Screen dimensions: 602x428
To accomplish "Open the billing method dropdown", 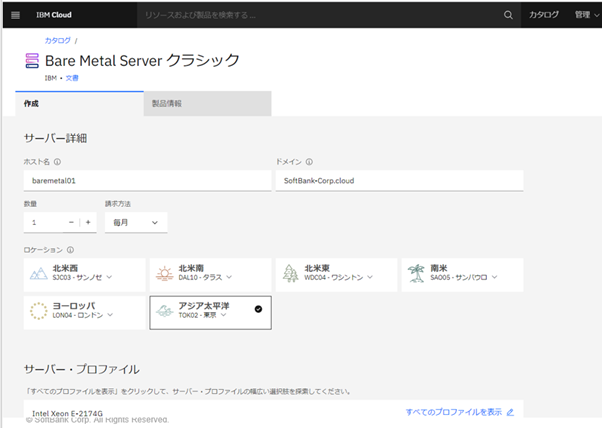I will click(137, 222).
